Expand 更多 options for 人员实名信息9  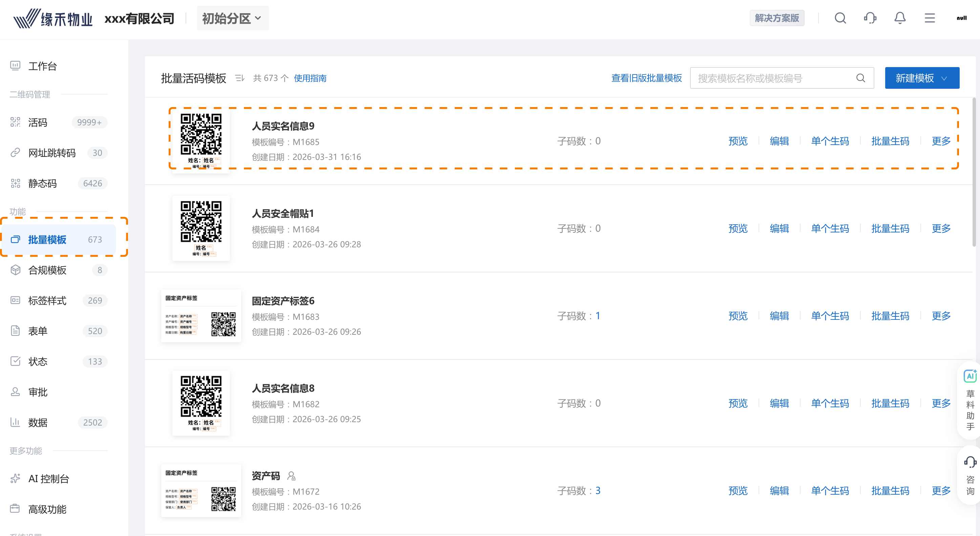[x=941, y=141]
